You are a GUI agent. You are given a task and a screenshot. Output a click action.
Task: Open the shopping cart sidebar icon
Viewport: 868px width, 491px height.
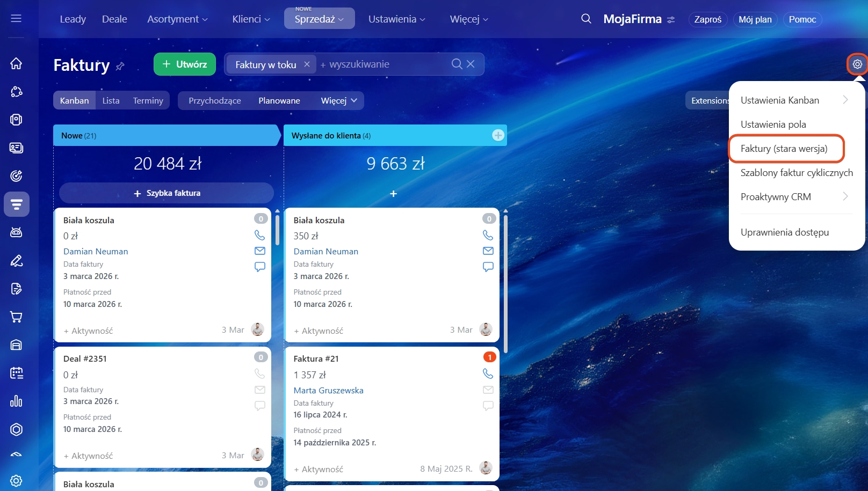(16, 317)
